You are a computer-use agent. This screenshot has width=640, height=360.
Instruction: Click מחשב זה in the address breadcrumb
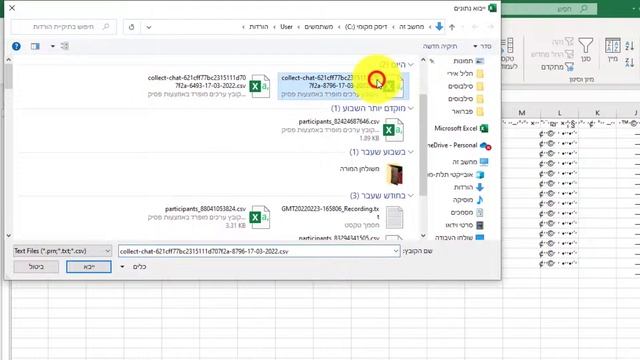point(411,27)
